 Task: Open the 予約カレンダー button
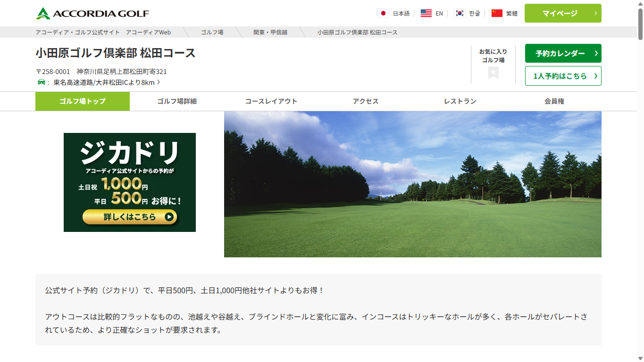563,53
